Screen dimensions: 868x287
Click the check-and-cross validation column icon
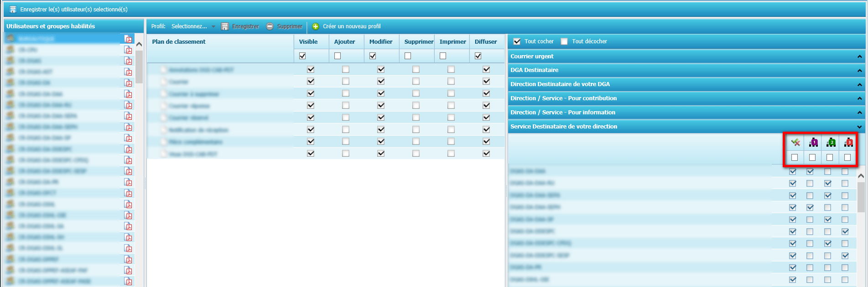795,143
